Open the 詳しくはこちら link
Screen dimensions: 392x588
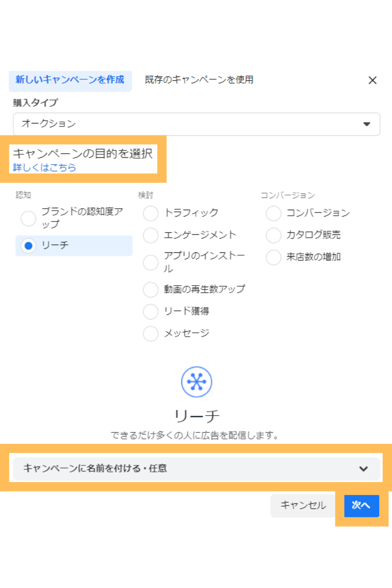click(45, 168)
